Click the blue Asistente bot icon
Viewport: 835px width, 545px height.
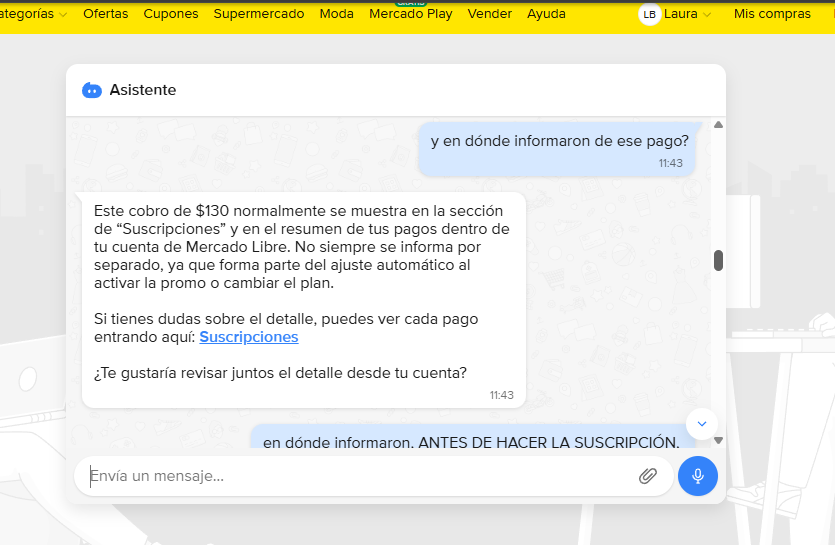pyautogui.click(x=92, y=91)
